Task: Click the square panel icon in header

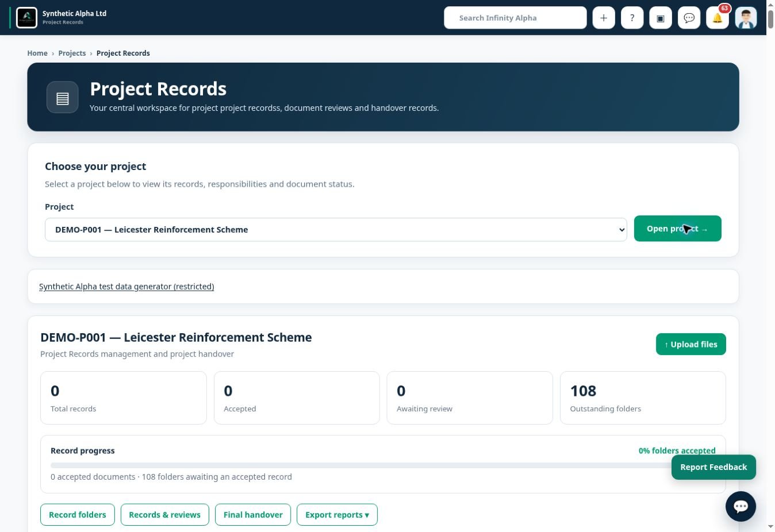Action: [661, 18]
